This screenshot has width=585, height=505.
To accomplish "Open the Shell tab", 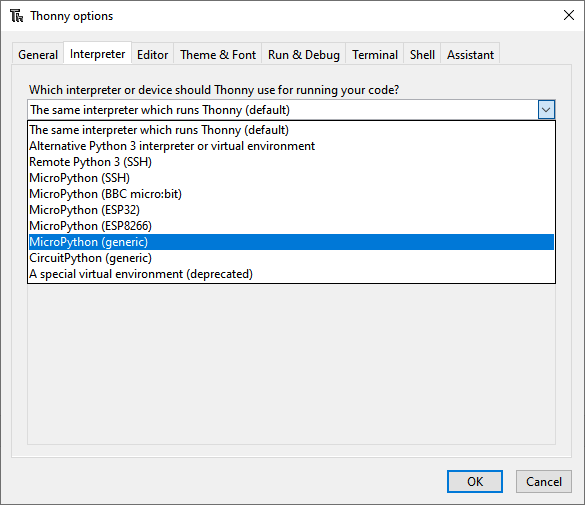I will click(x=422, y=55).
